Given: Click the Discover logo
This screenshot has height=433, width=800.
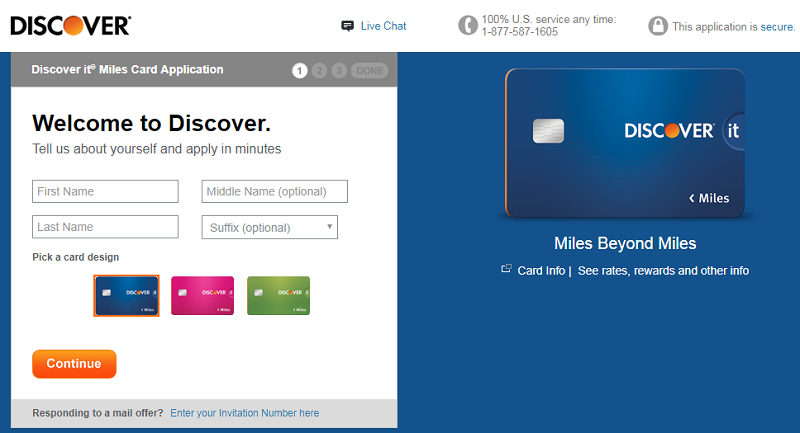Looking at the screenshot, I should click(x=70, y=26).
